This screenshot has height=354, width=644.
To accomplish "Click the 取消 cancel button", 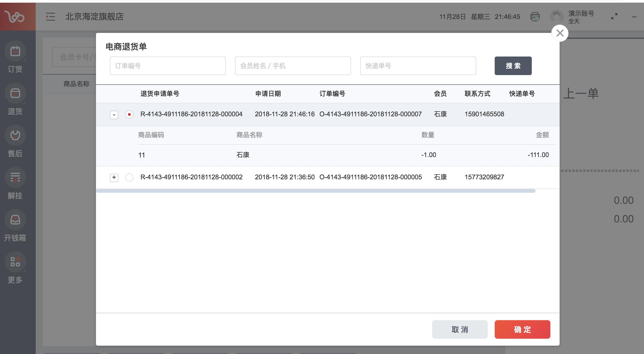I will 459,329.
